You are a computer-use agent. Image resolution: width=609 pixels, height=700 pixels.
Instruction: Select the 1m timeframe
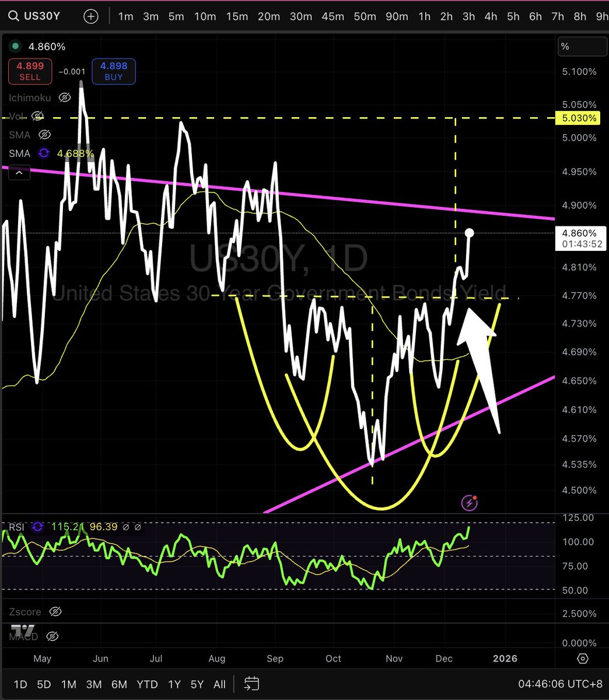click(125, 16)
